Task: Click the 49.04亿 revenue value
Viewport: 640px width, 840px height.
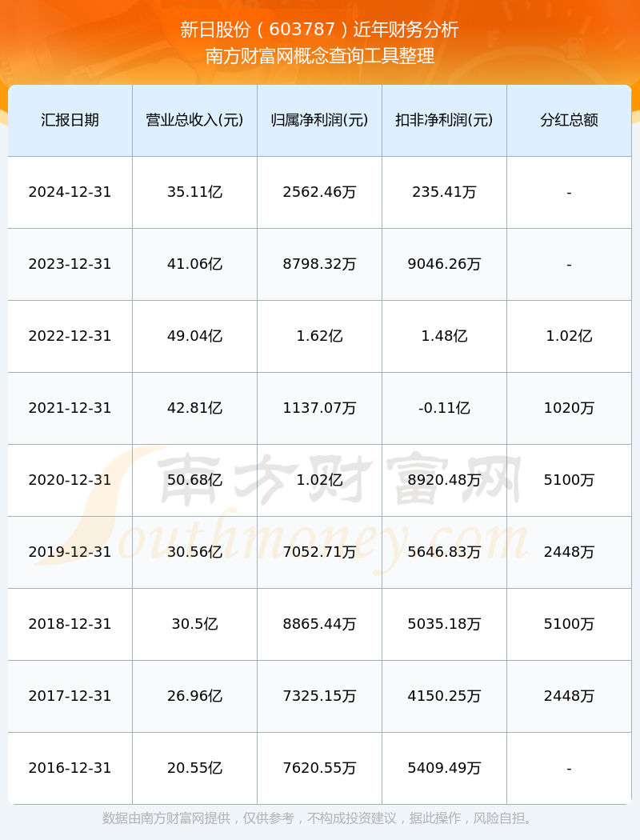Action: pos(195,336)
